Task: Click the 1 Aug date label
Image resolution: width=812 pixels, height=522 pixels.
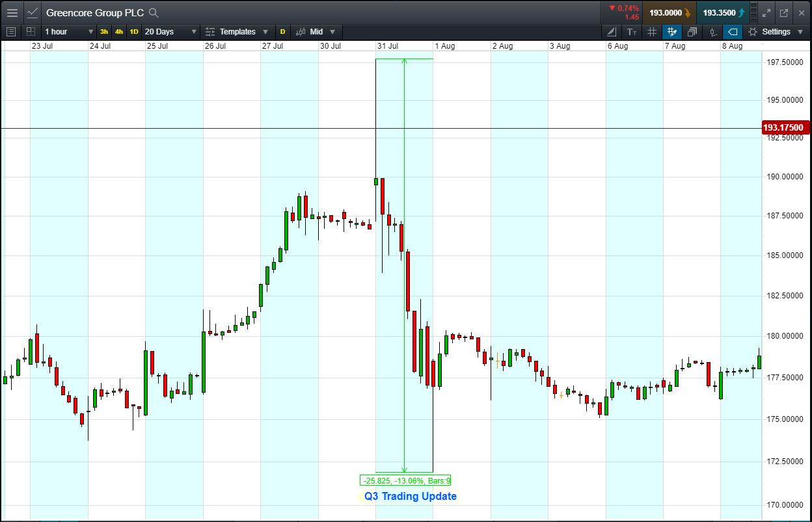Action: [445, 46]
